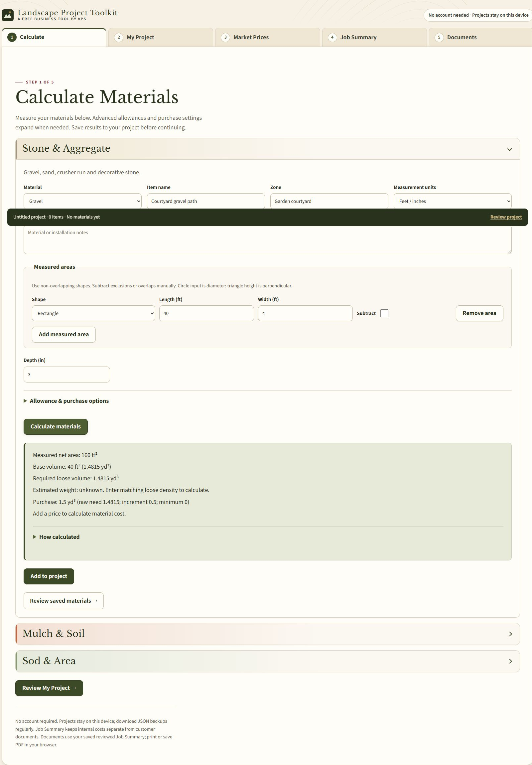
Task: Click the Review My Project button
Action: (x=49, y=688)
